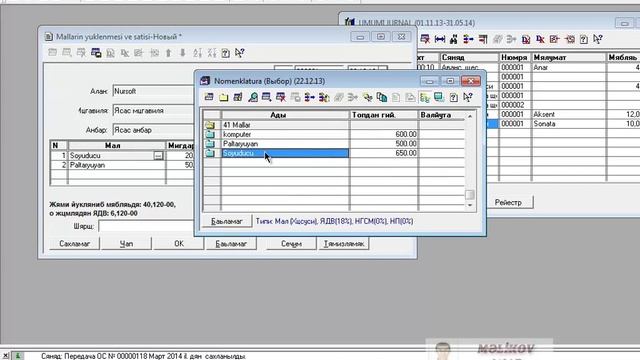The image size is (640, 360).
Task: Click the binoculars find icon in the journal toolbar
Action: tap(453, 39)
